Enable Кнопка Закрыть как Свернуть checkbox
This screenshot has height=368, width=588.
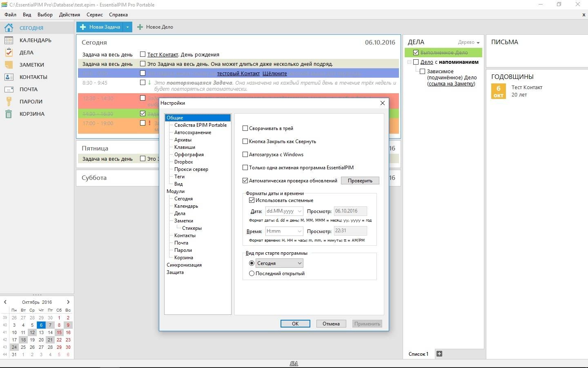245,141
